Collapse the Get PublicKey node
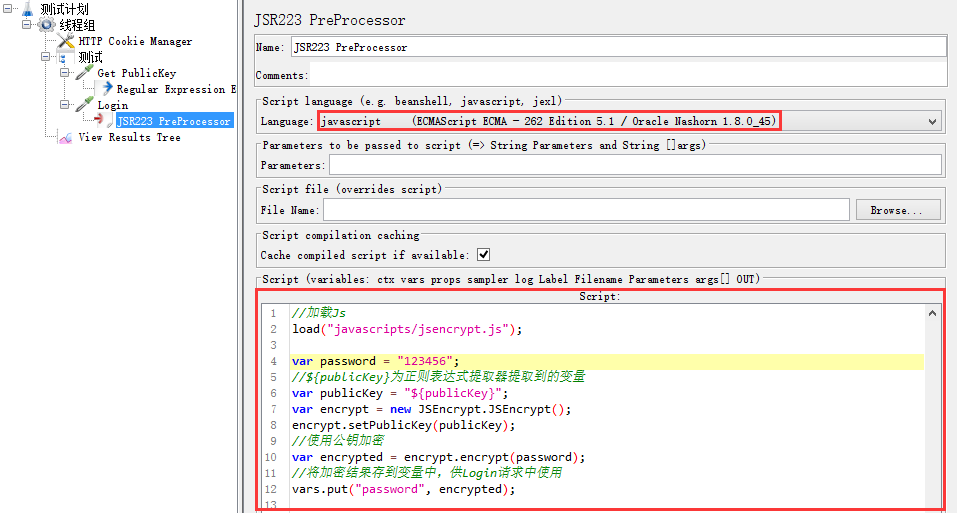This screenshot has width=957, height=513. (x=64, y=73)
